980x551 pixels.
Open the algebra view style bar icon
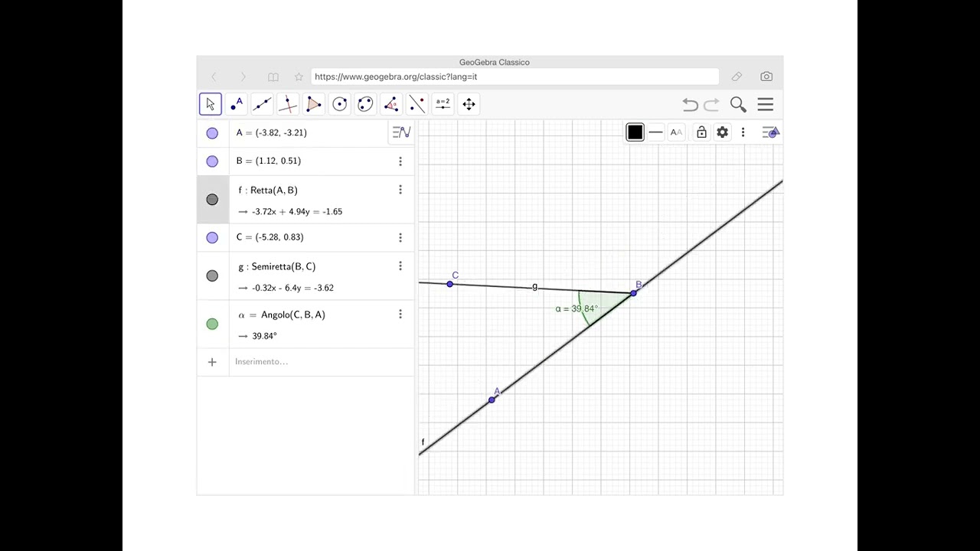pyautogui.click(x=401, y=132)
